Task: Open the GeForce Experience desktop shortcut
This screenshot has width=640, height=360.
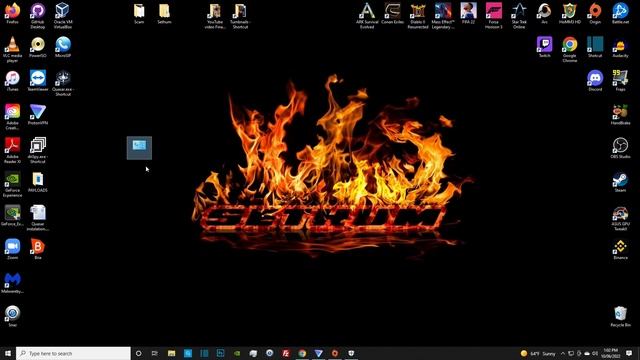Action: pyautogui.click(x=13, y=184)
